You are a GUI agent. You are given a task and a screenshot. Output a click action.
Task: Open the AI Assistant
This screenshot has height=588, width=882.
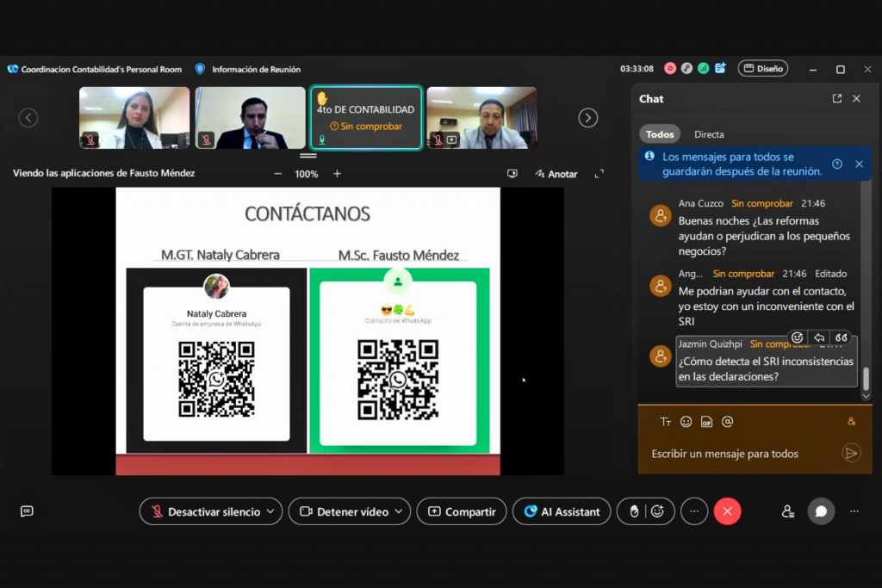click(x=562, y=511)
